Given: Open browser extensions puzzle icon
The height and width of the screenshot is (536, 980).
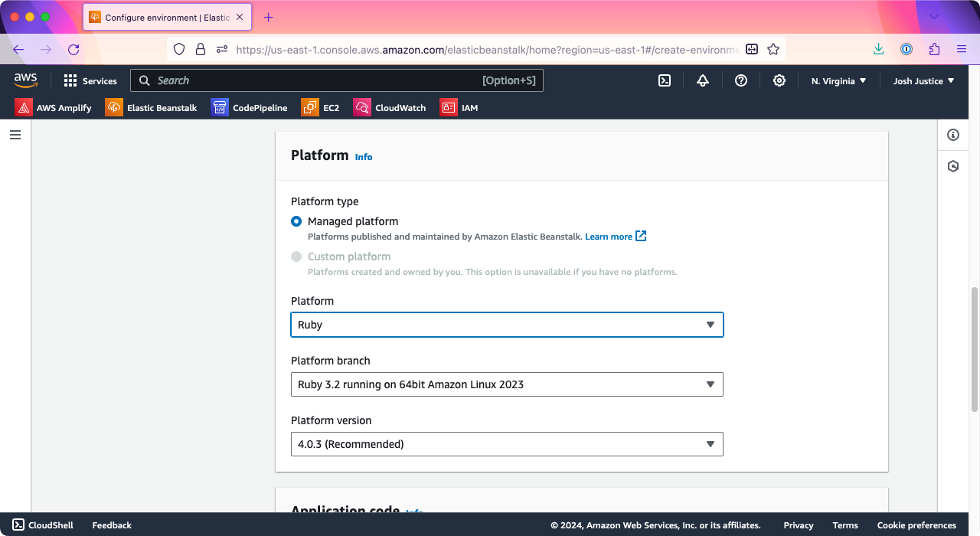Looking at the screenshot, I should (934, 49).
